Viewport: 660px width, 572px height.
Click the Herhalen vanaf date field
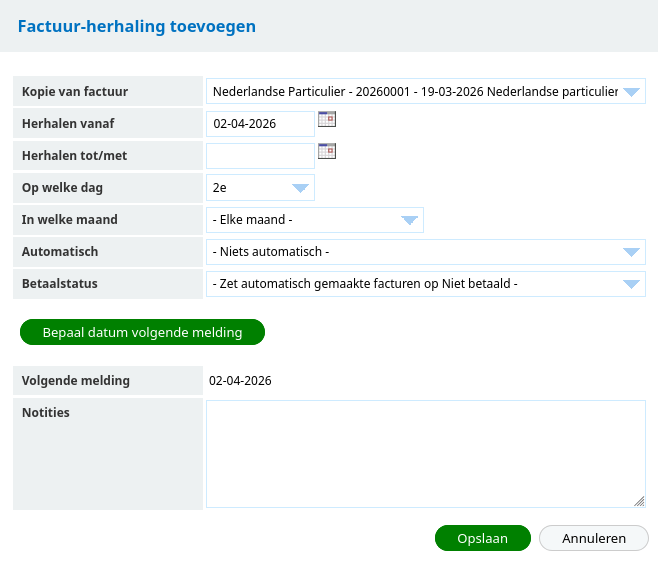click(x=259, y=124)
